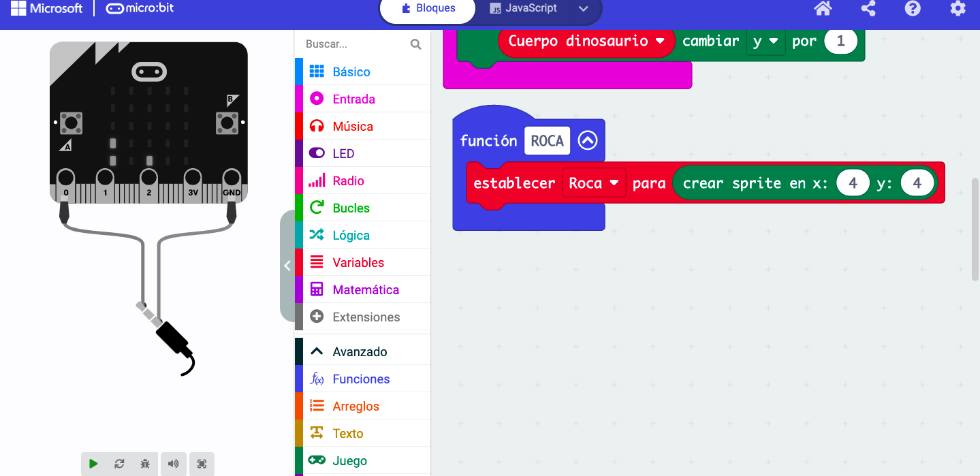Screen dimensions: 980x476
Task: Open the Home page icon
Action: (823, 9)
